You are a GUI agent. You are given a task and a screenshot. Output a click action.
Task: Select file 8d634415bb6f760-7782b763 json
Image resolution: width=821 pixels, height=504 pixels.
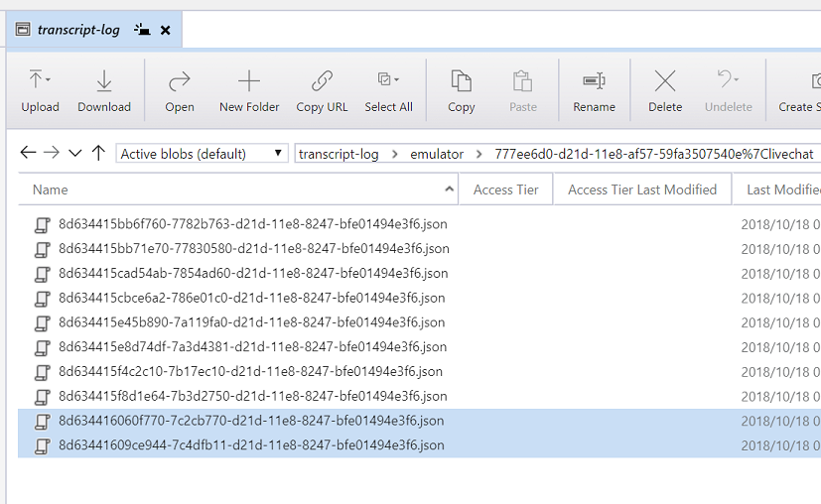coord(253,224)
